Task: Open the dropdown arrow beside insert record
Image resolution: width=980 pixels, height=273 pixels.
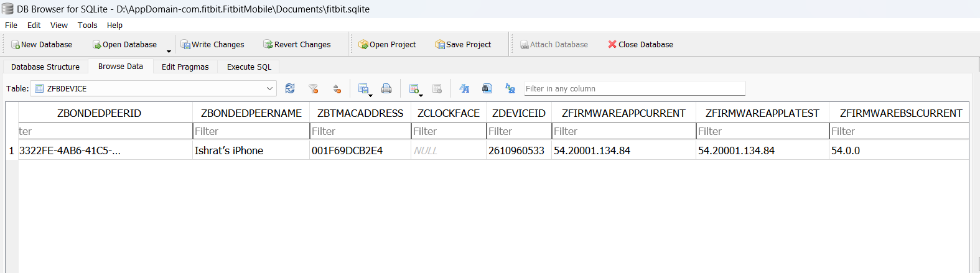Action: pyautogui.click(x=421, y=95)
